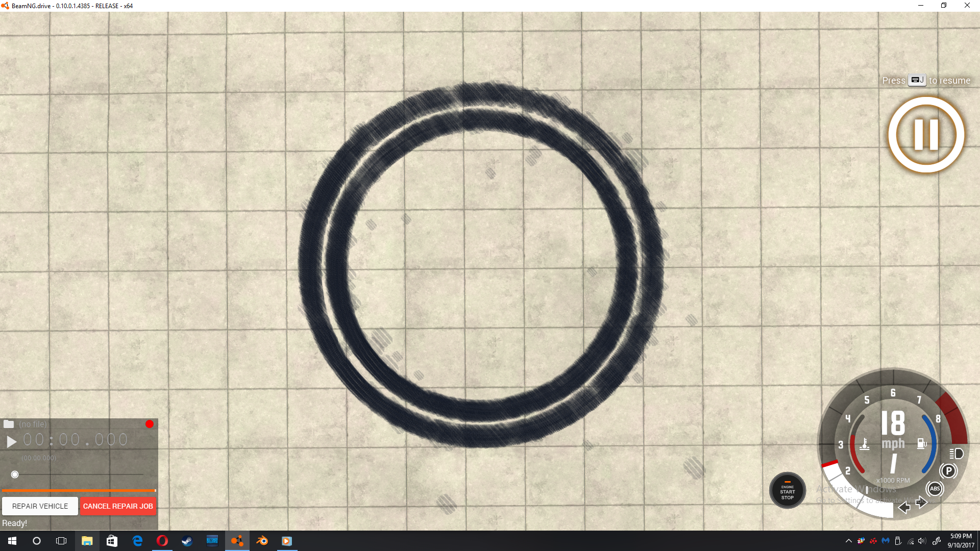Open the Malwarebytes tray icon
980x551 pixels.
pyautogui.click(x=886, y=541)
